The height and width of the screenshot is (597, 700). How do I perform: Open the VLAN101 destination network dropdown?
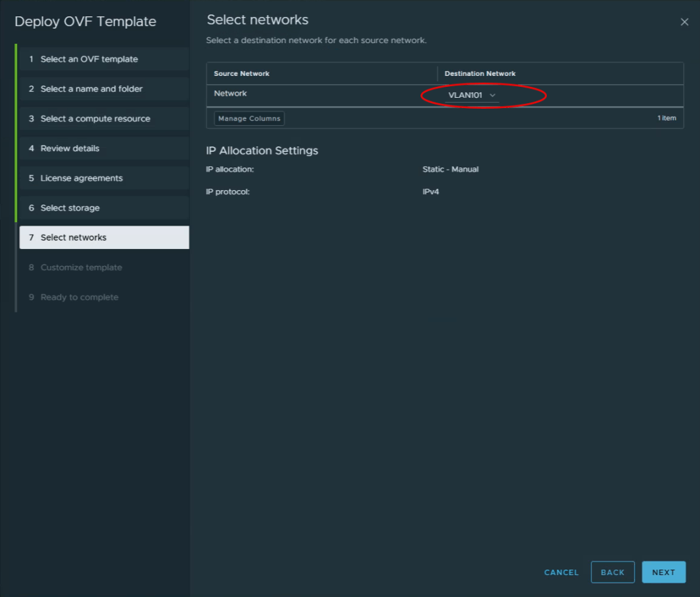472,95
